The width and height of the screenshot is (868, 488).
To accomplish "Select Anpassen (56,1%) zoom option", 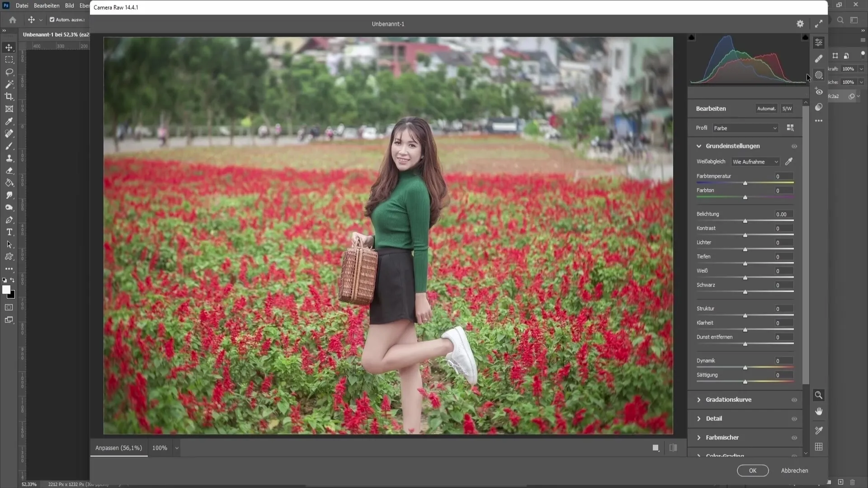I will (x=118, y=448).
